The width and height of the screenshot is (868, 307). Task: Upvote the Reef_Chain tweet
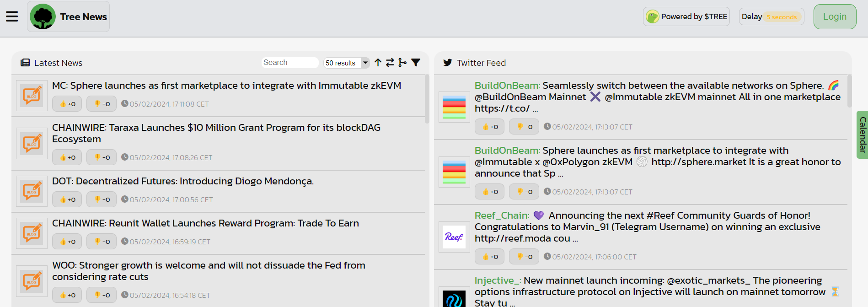click(490, 257)
